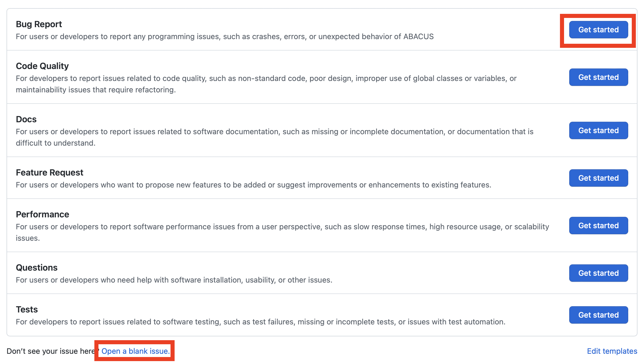Select the Performance heading text
The width and height of the screenshot is (644, 363).
pyautogui.click(x=42, y=214)
